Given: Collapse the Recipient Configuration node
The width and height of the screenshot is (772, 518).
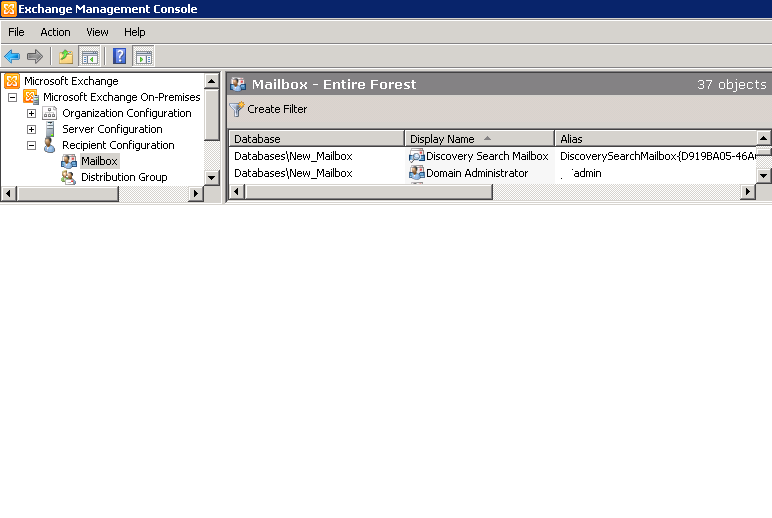Looking at the screenshot, I should pos(31,145).
